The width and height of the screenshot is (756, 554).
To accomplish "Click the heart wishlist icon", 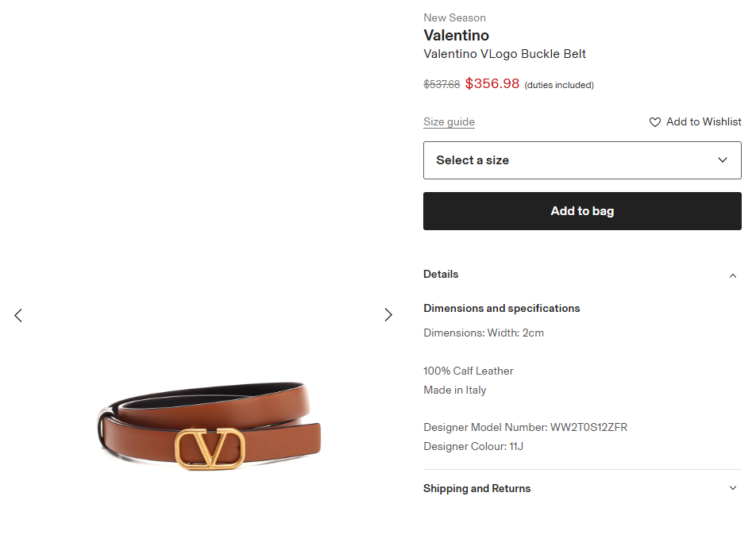I will pyautogui.click(x=654, y=122).
